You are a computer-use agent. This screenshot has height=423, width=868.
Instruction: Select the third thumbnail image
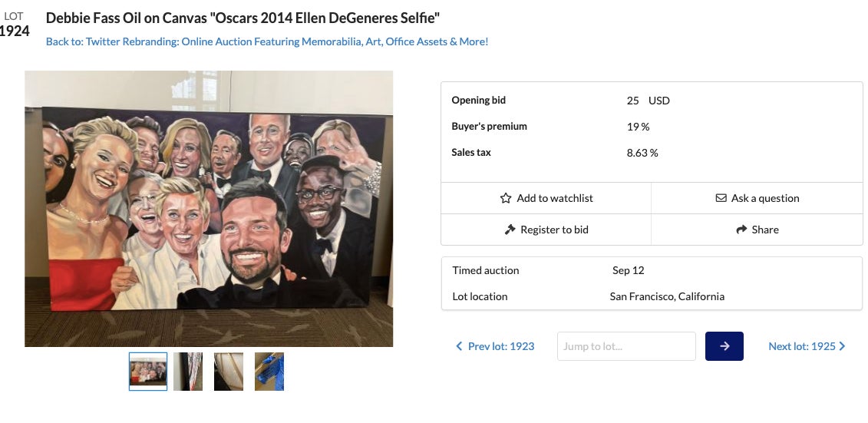[229, 372]
